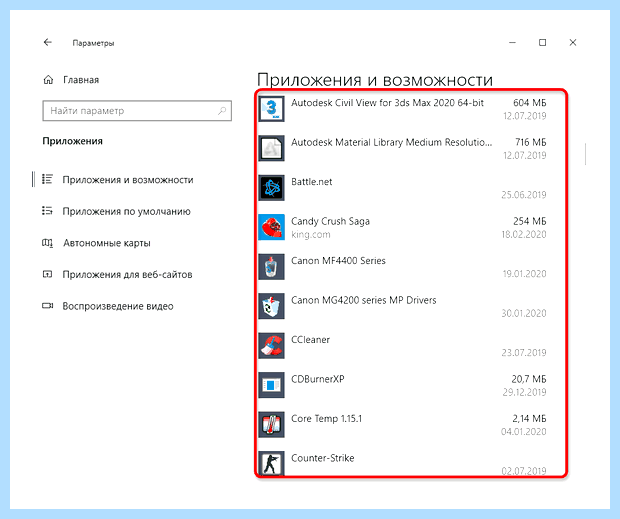Screen dimensions: 620x519
Task: Click the Автономные карты map icon
Action: (47, 243)
